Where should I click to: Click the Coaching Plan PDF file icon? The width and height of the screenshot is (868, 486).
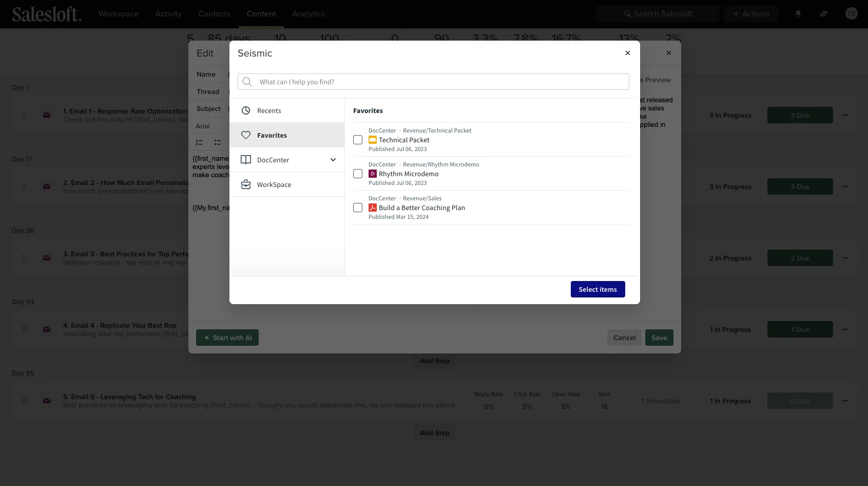(x=373, y=208)
